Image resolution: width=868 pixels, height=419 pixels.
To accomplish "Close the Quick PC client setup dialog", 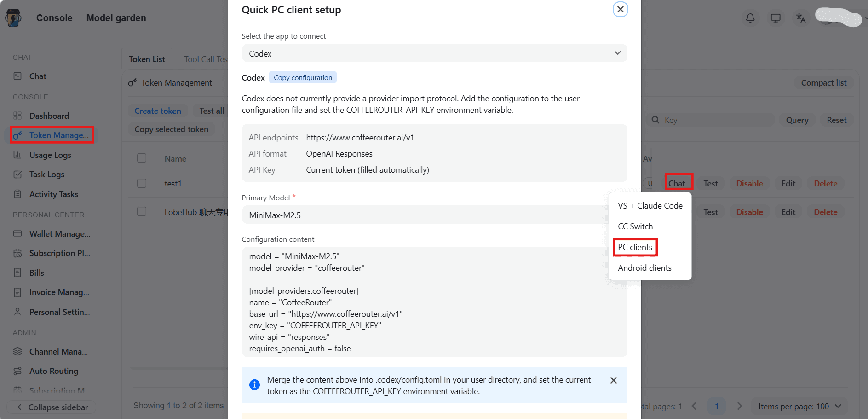I will pyautogui.click(x=620, y=9).
